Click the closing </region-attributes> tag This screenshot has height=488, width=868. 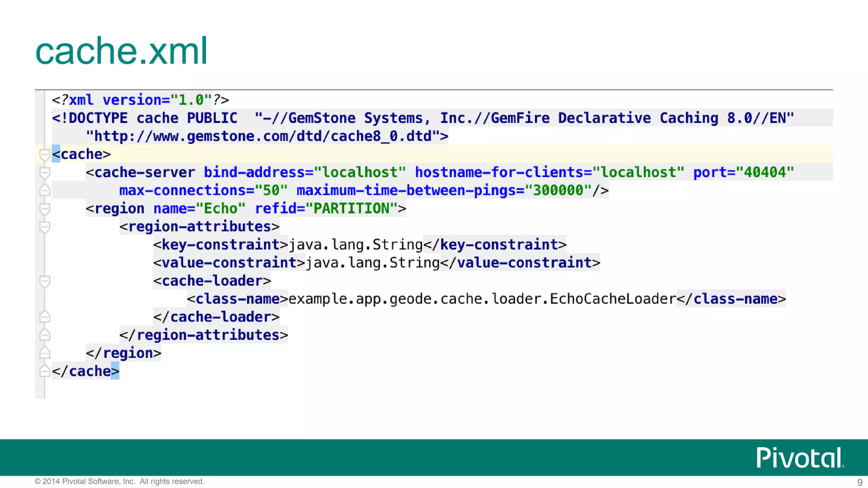203,335
